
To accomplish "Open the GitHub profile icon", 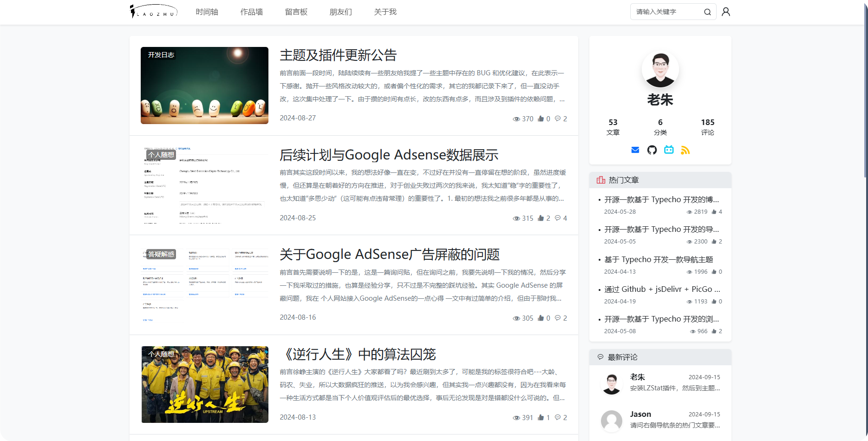I will tap(652, 150).
